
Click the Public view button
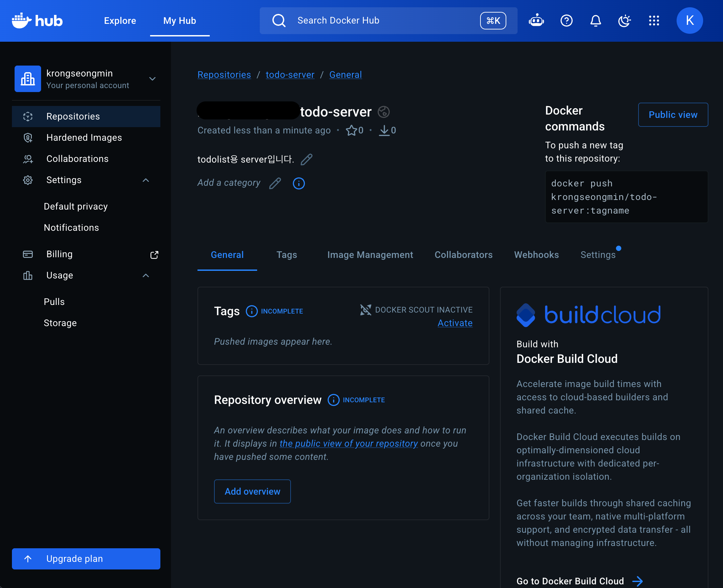[x=673, y=115]
